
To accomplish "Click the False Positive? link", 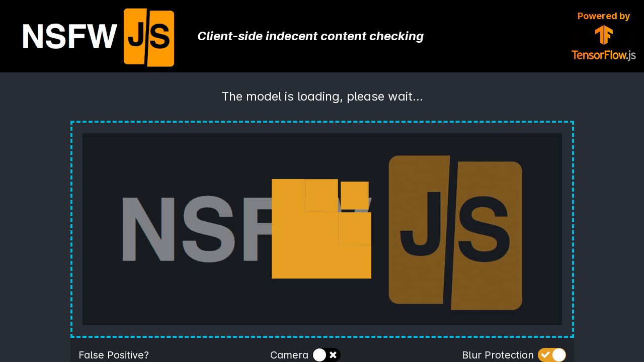I will pos(114,355).
